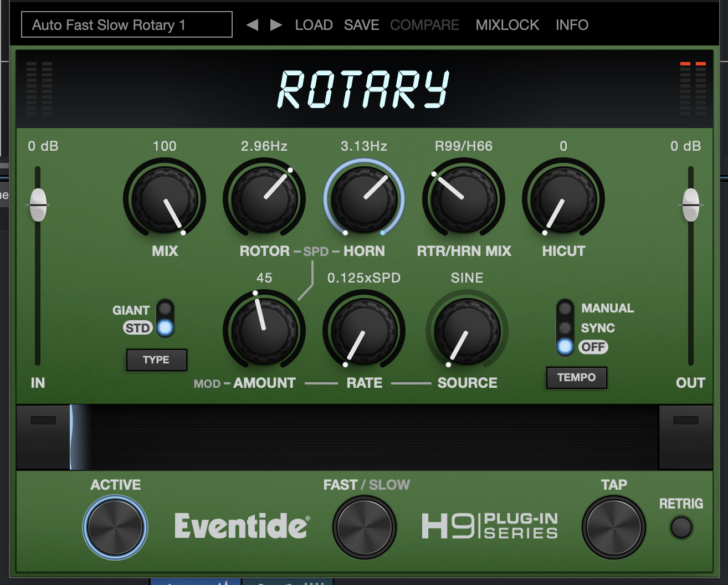Click the OUT level slider handle
Image resolution: width=728 pixels, height=585 pixels.
coord(691,205)
